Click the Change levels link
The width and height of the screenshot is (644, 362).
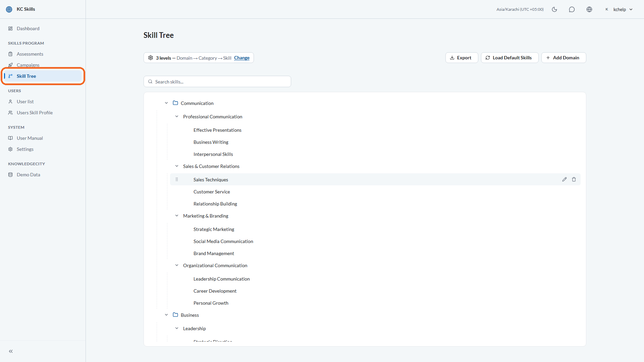coord(241,58)
